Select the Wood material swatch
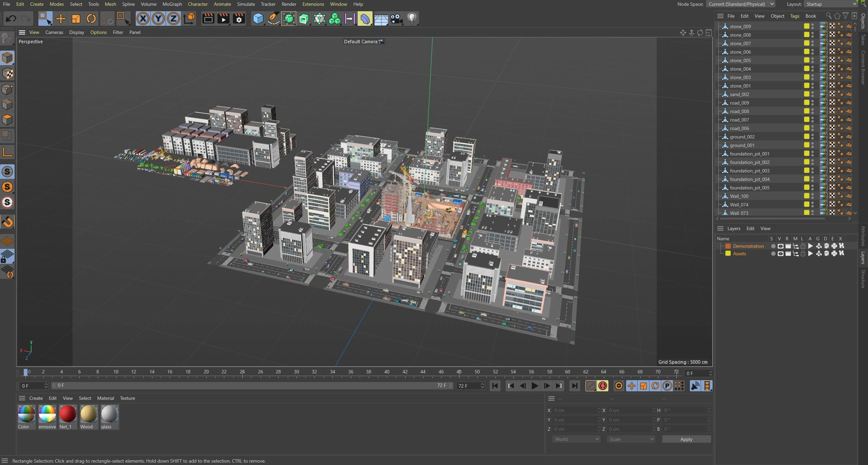868x465 pixels. (88, 414)
